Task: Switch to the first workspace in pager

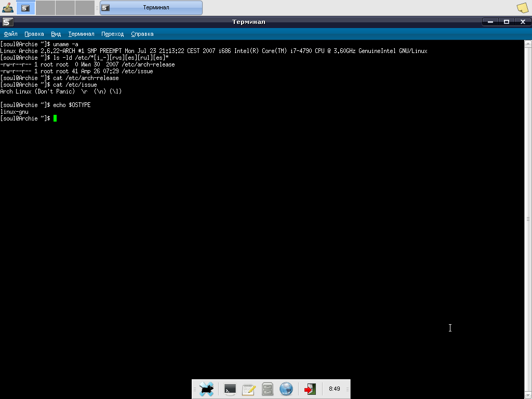Action: click(x=25, y=8)
